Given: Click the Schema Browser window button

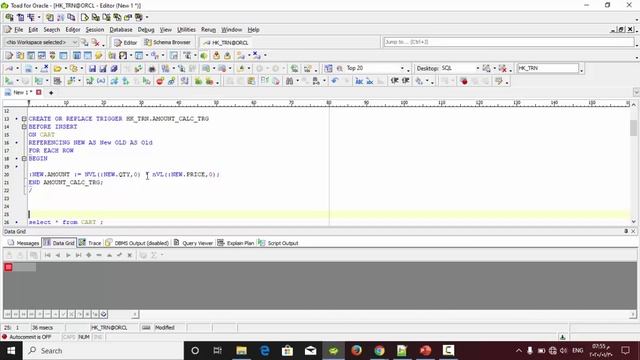Looking at the screenshot, I should pos(167,42).
